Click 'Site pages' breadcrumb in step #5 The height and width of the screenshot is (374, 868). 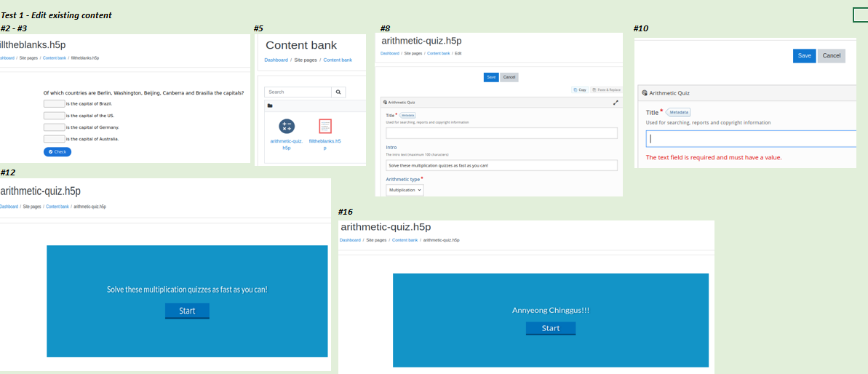306,60
